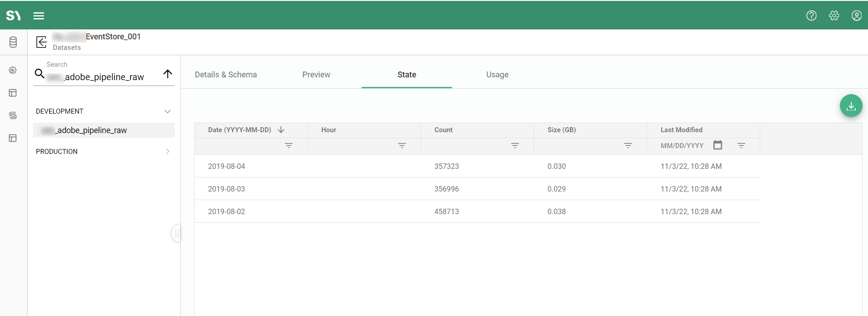The height and width of the screenshot is (316, 868).
Task: Click the help question mark icon
Action: pos(811,16)
